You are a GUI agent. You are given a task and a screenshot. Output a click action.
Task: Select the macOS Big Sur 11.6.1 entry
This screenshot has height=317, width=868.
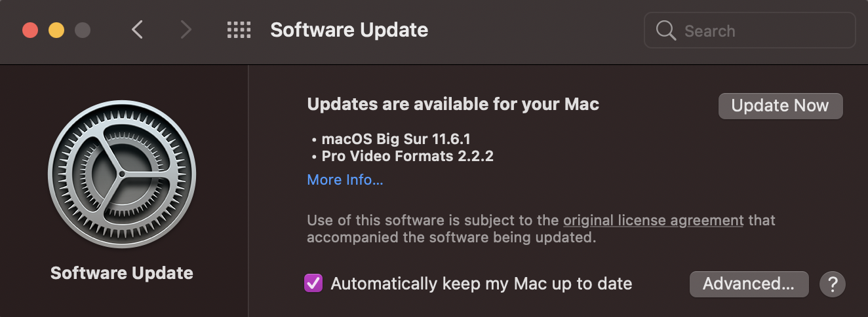(396, 139)
